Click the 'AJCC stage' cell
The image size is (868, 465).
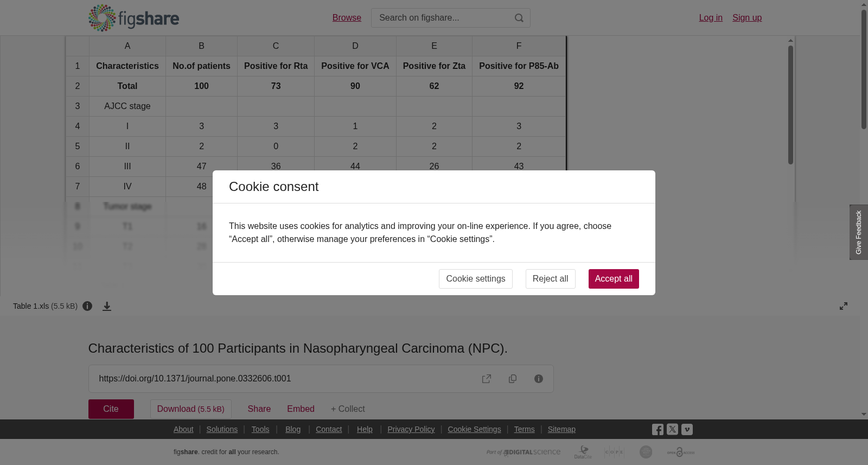click(127, 106)
